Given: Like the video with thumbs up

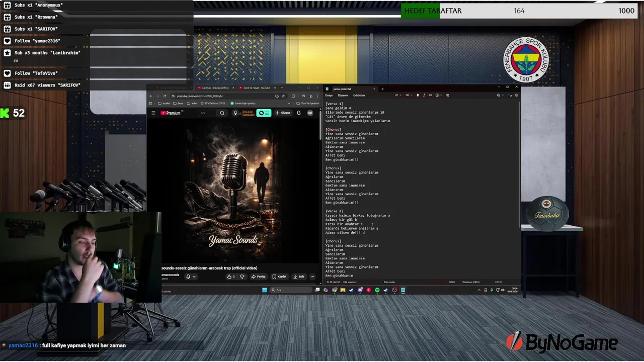Looking at the screenshot, I should pos(231,277).
